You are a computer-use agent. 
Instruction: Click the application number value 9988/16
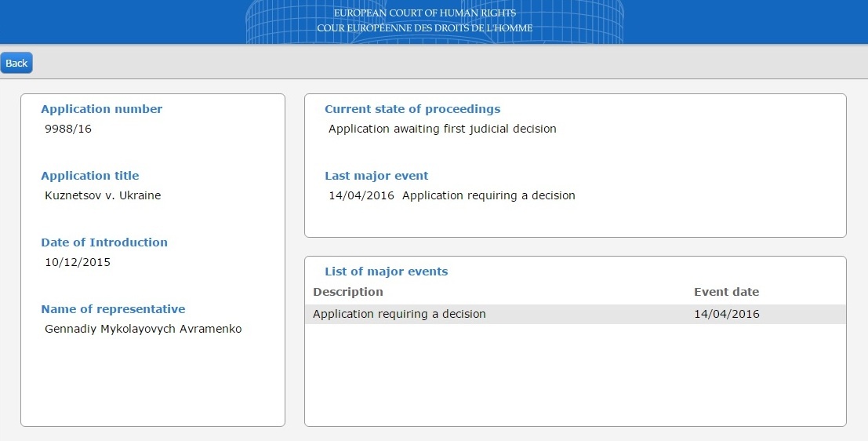68,129
